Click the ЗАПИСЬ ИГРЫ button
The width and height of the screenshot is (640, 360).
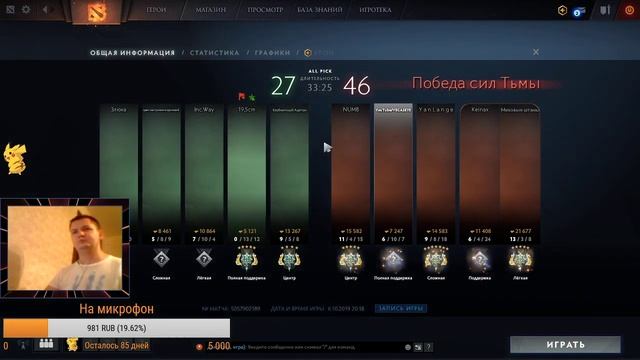401,308
